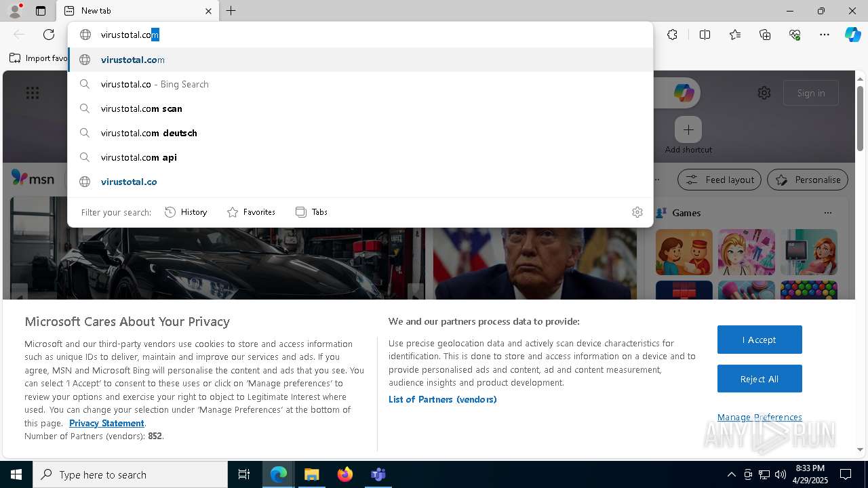Click the scrollbar down arrow
The height and width of the screenshot is (488, 868).
coord(860,449)
